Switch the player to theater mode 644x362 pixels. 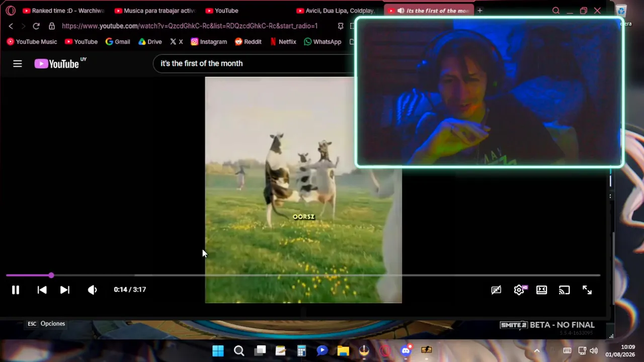[541, 290]
